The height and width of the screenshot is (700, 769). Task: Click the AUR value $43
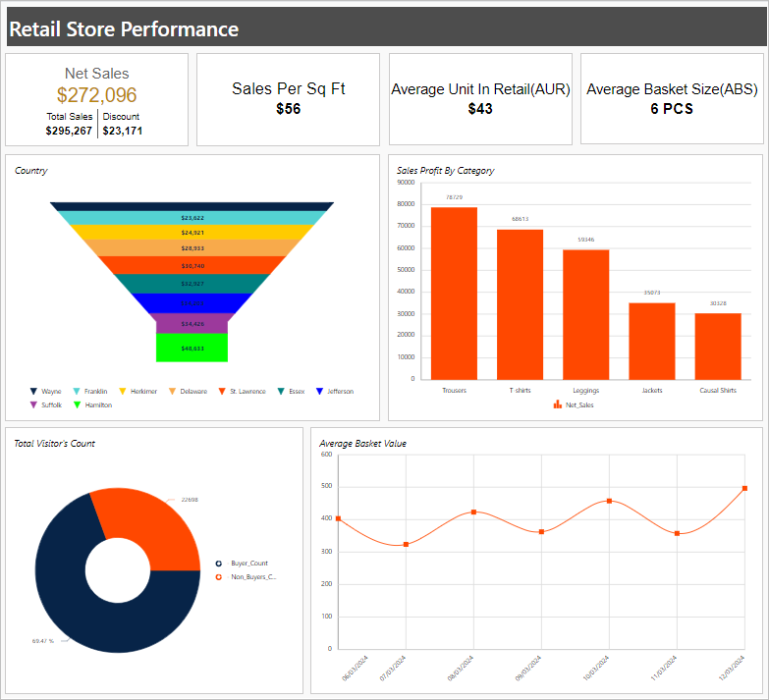pos(480,109)
